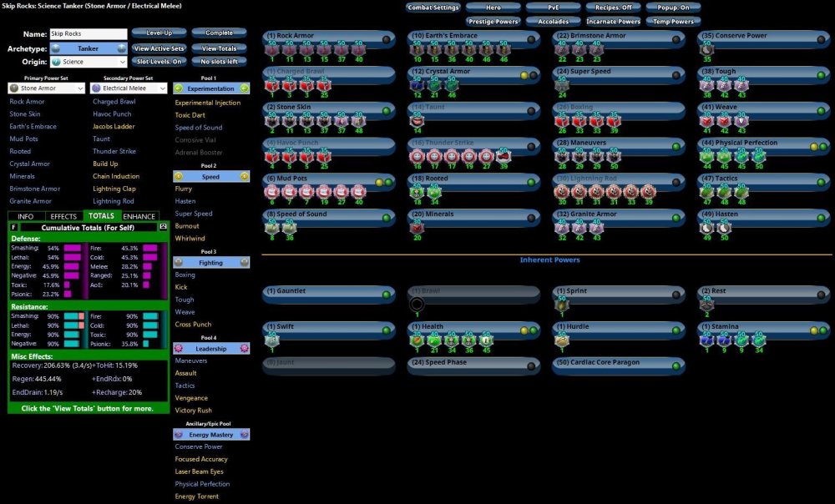The width and height of the screenshot is (835, 504).
Task: Open the Electrical Melee secondary set dropdown
Action: click(x=129, y=88)
